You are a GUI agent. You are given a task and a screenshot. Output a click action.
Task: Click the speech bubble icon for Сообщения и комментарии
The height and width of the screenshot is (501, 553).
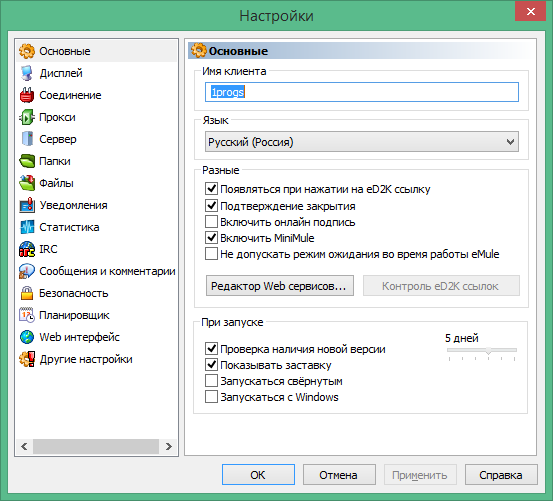(27, 271)
